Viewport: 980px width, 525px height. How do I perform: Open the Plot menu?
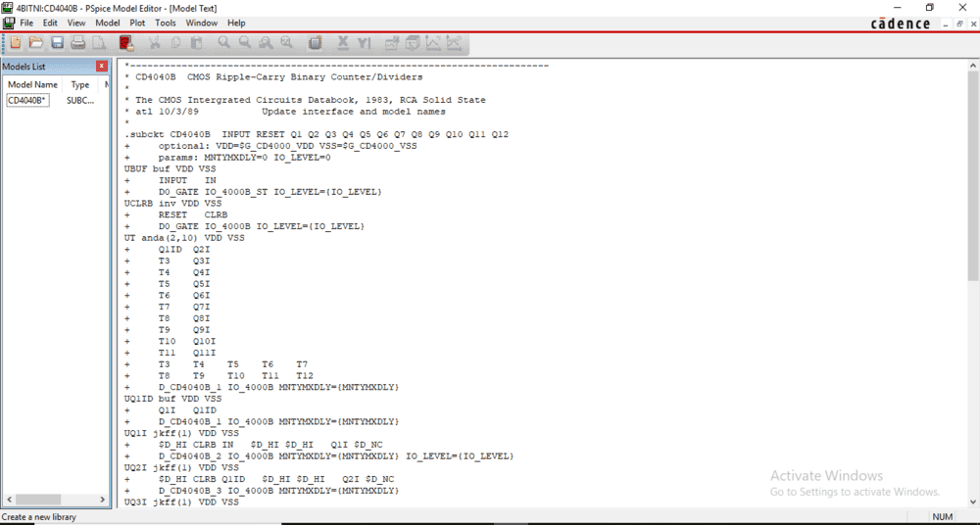click(137, 24)
